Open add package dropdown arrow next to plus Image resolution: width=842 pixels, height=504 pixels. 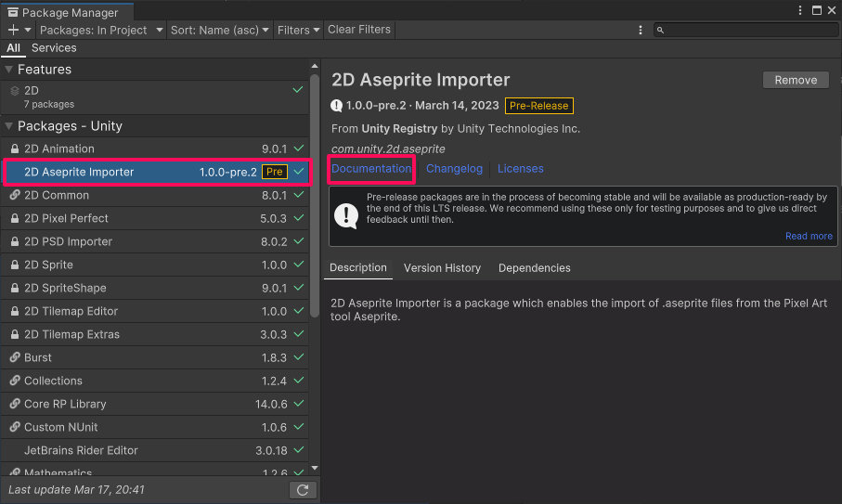[x=28, y=30]
